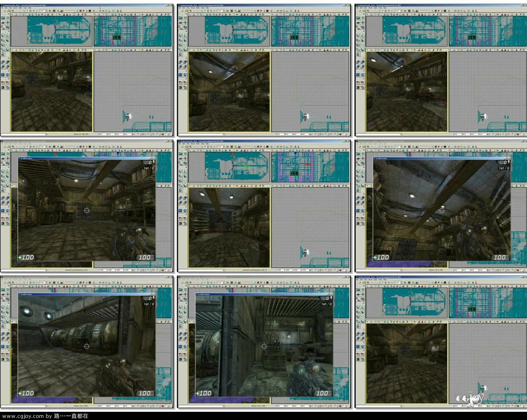This screenshot has height=420, width=527.
Task: Toggle Unlit view mode in top-middle screenshot perspective viewport
Action: [x=204, y=50]
